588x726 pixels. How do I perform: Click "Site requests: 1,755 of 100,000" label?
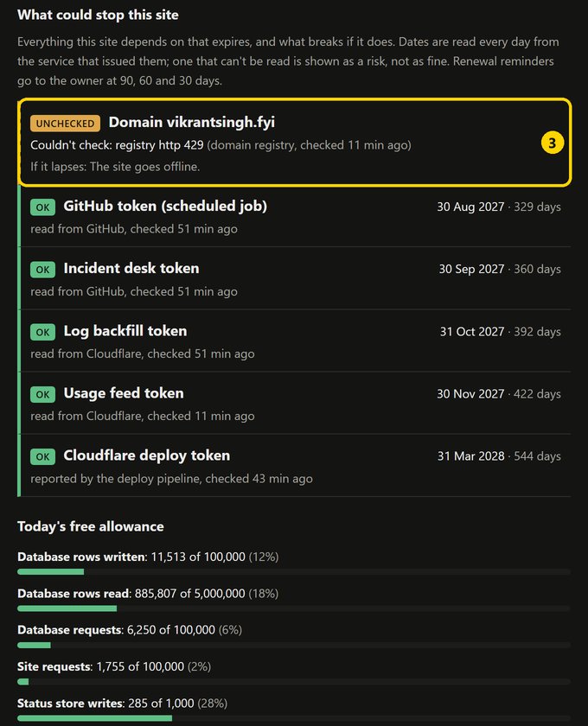coord(100,666)
